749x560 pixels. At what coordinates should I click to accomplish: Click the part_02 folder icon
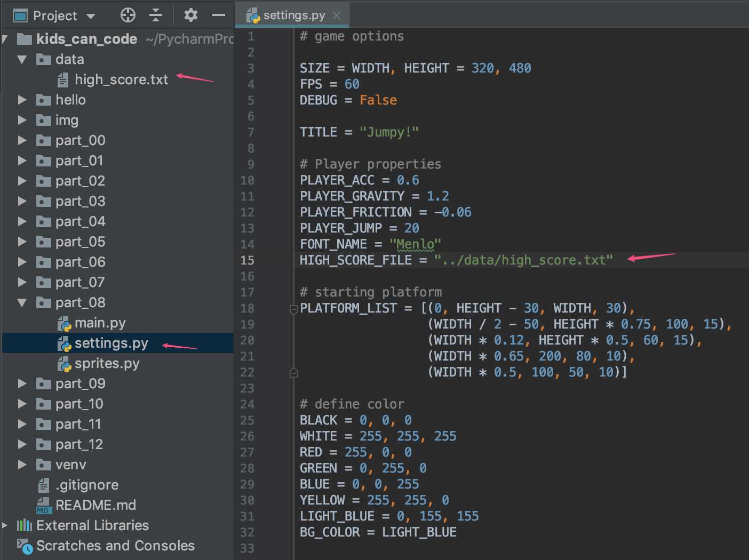pos(44,181)
